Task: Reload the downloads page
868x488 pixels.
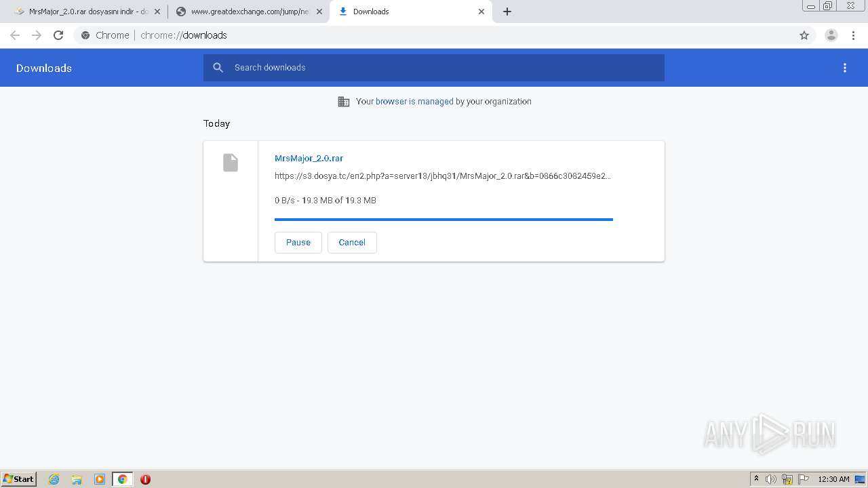Action: tap(58, 35)
